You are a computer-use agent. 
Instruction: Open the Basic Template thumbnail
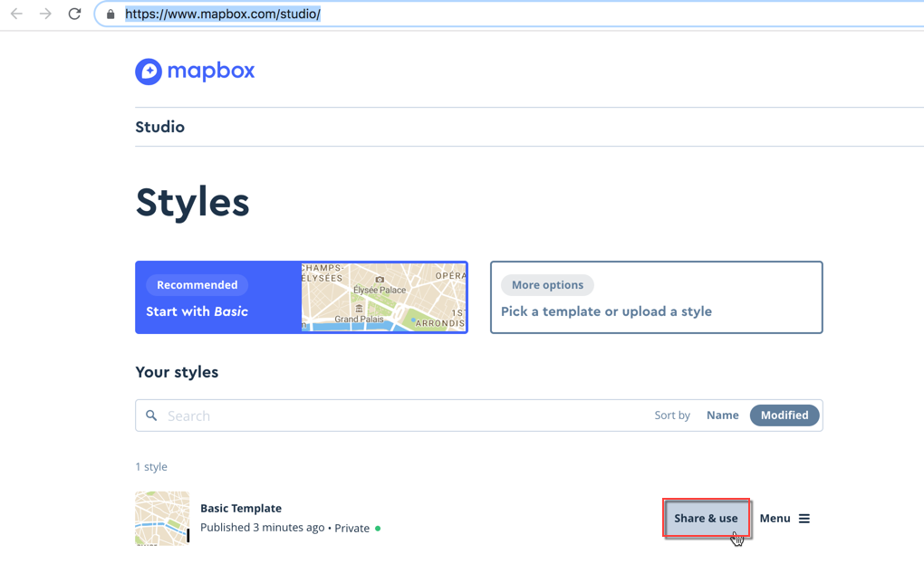point(163,518)
